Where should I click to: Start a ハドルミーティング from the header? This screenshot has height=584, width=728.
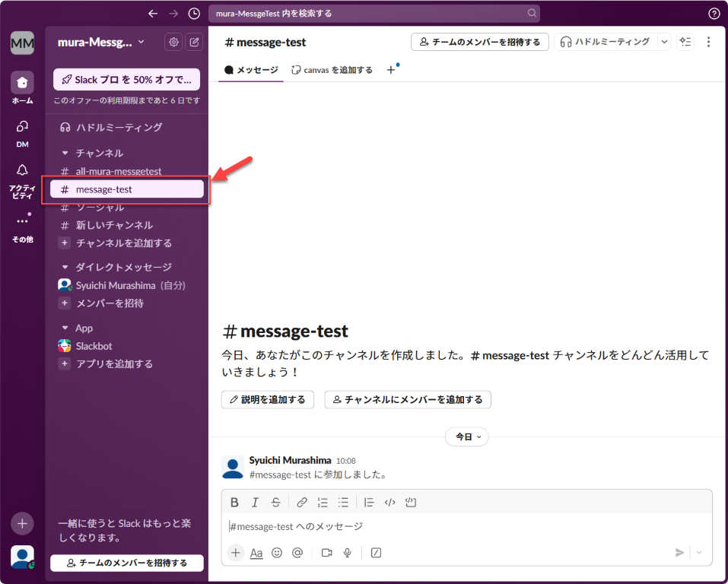point(606,42)
